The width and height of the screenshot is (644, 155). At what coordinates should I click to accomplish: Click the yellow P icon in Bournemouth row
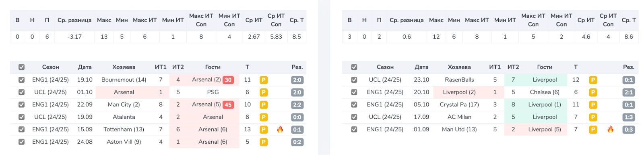click(264, 80)
